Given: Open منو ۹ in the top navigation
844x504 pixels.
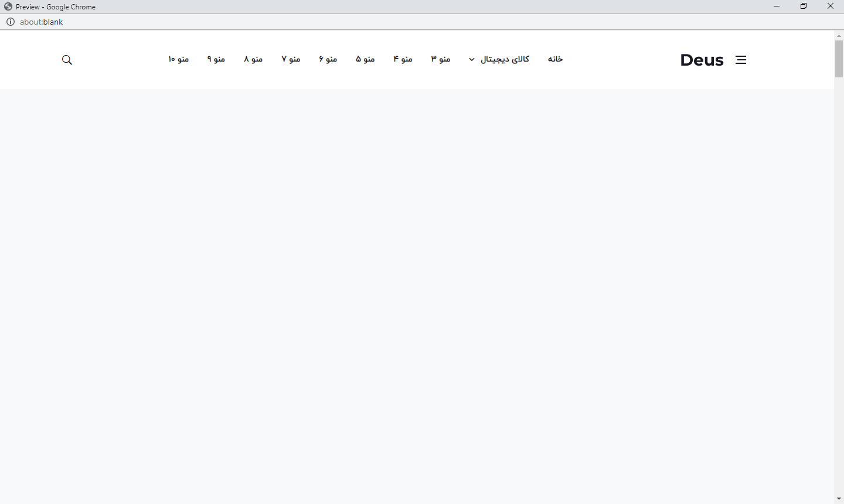Looking at the screenshot, I should click(x=216, y=59).
